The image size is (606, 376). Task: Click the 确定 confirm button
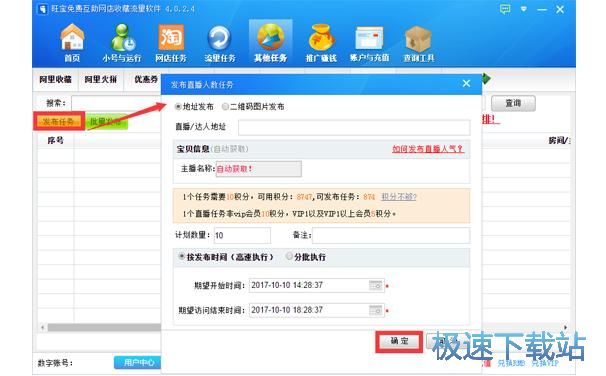[x=399, y=341]
